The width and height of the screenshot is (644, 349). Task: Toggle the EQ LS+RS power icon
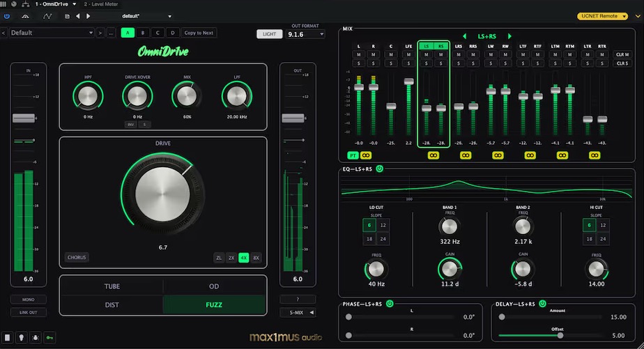(x=379, y=169)
